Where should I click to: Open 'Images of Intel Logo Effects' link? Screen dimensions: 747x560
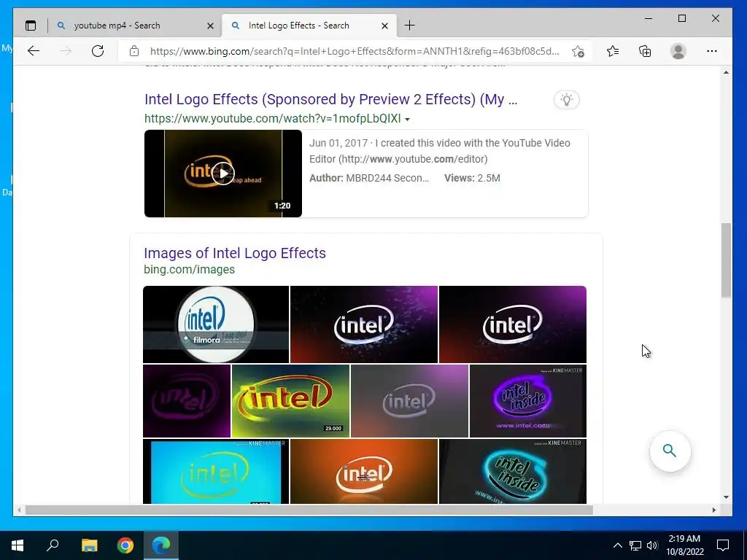[235, 253]
